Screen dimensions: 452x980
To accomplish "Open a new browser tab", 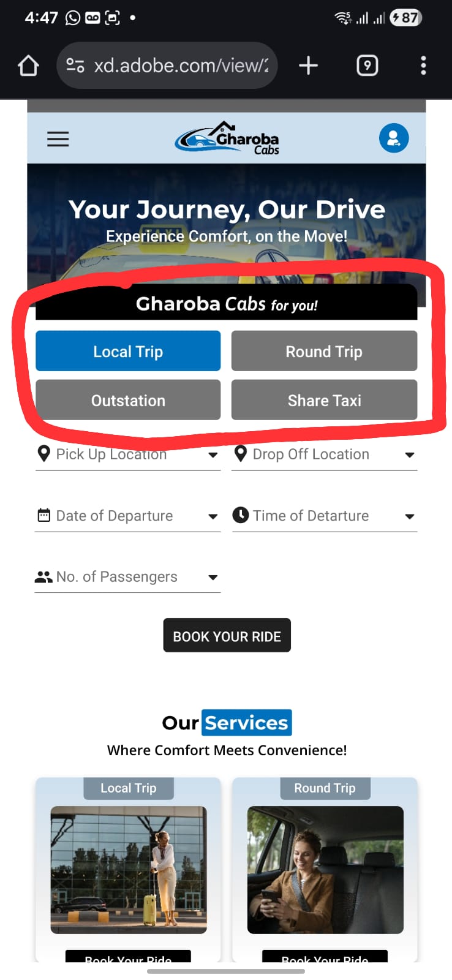I will (x=308, y=66).
